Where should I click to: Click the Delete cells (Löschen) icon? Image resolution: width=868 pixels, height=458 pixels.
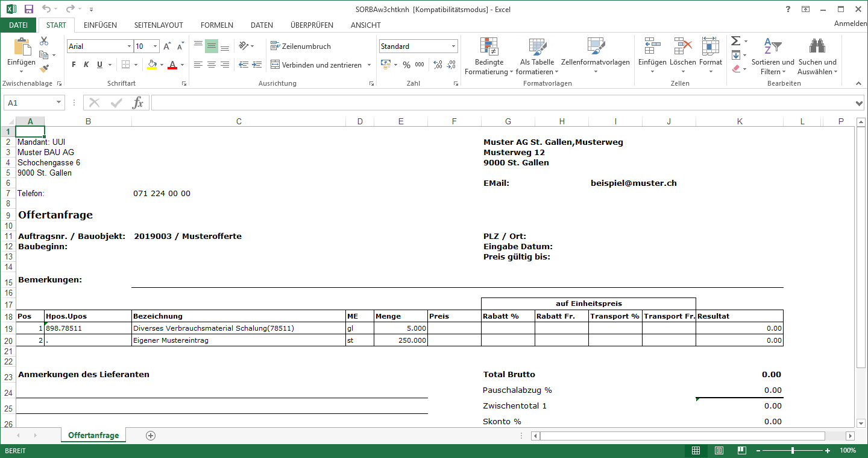tap(683, 57)
